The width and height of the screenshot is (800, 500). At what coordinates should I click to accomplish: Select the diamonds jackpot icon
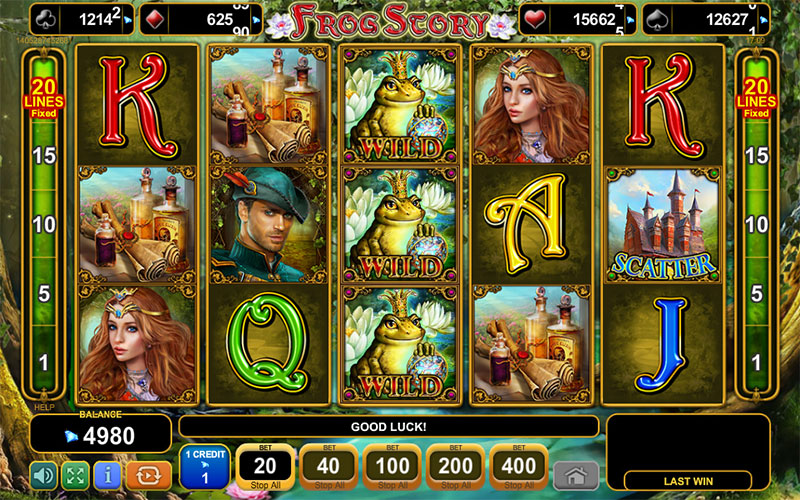[155, 20]
